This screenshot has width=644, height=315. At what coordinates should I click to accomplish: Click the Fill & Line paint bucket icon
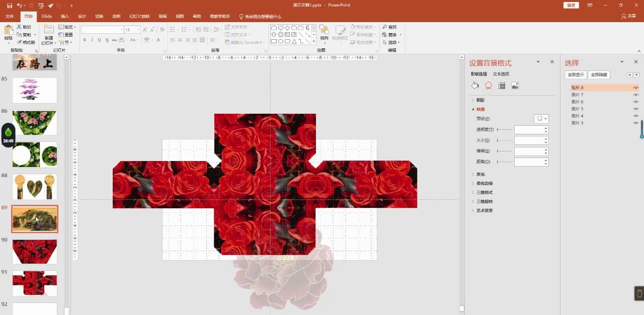[475, 86]
